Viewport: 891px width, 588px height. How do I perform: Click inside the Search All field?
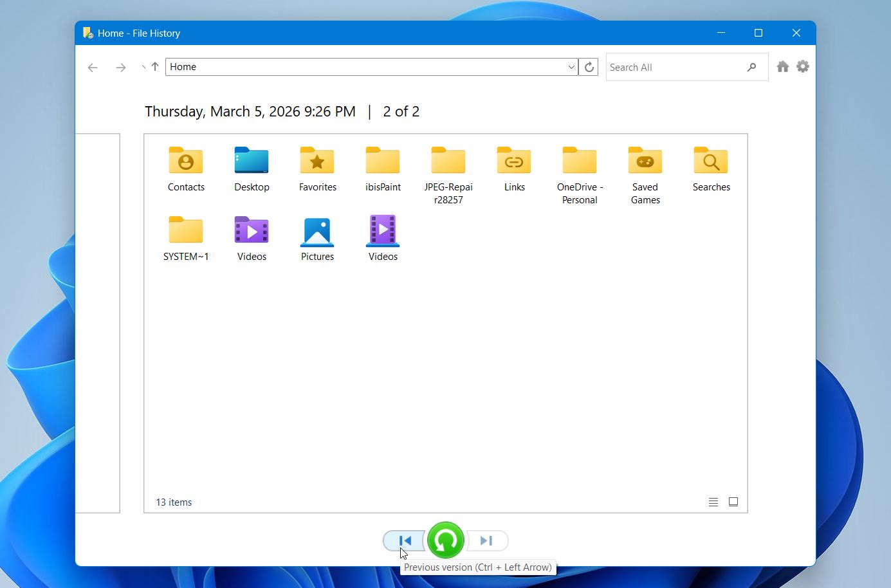pos(669,66)
